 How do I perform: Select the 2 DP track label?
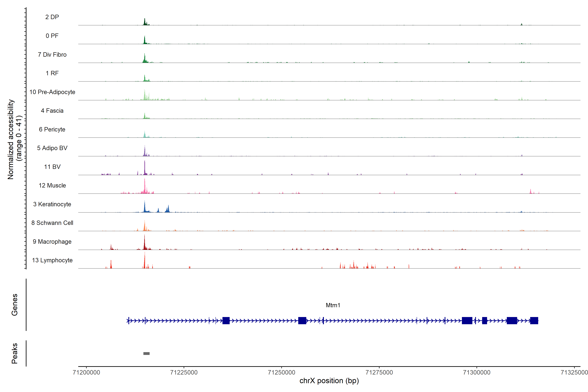[52, 17]
